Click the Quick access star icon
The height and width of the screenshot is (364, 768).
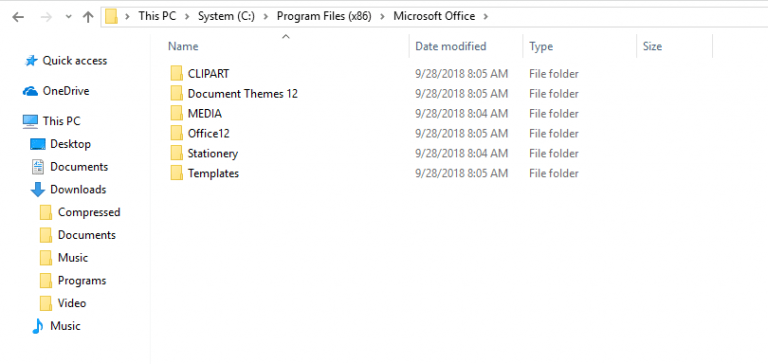[x=31, y=61]
